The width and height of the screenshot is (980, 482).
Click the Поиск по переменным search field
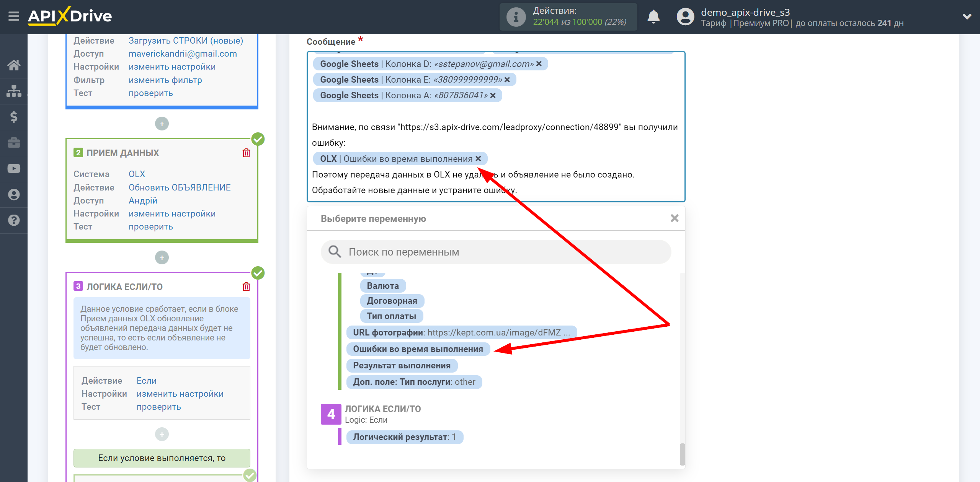pyautogui.click(x=496, y=252)
